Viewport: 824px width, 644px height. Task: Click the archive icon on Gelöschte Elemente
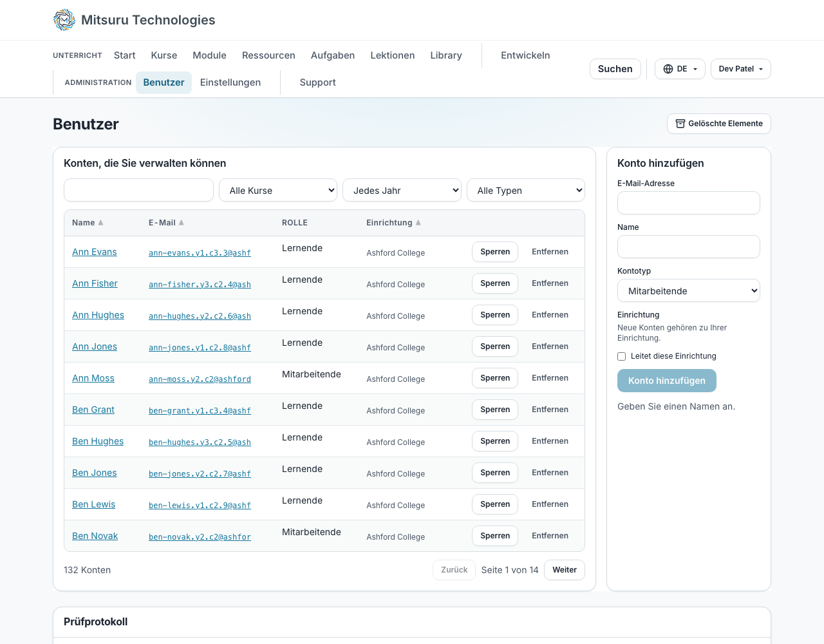(680, 124)
